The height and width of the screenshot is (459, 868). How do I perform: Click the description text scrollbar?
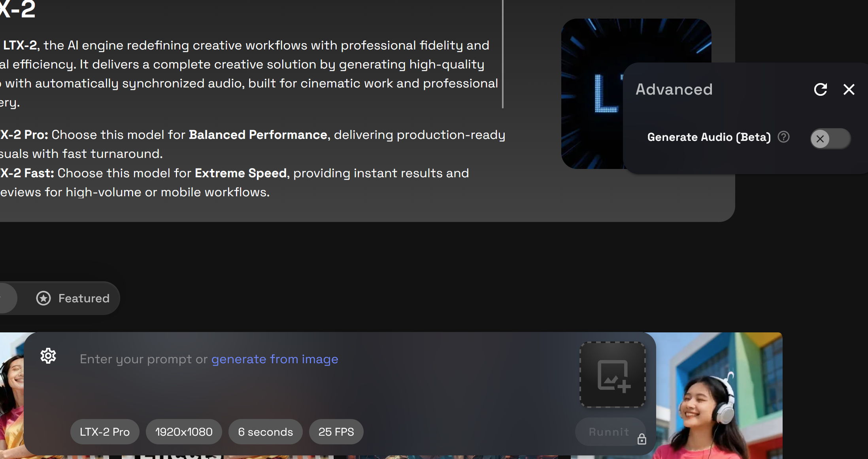[503, 54]
